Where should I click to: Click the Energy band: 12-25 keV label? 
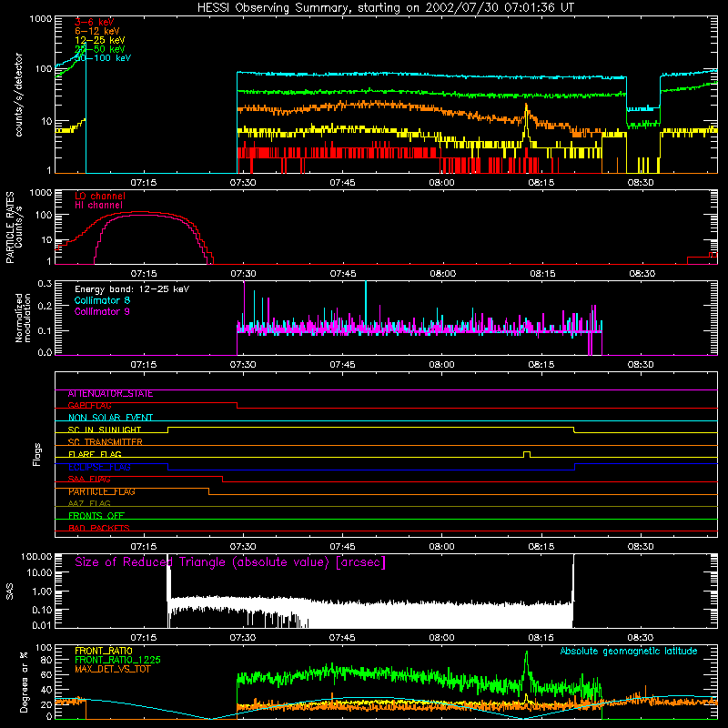tap(132, 289)
